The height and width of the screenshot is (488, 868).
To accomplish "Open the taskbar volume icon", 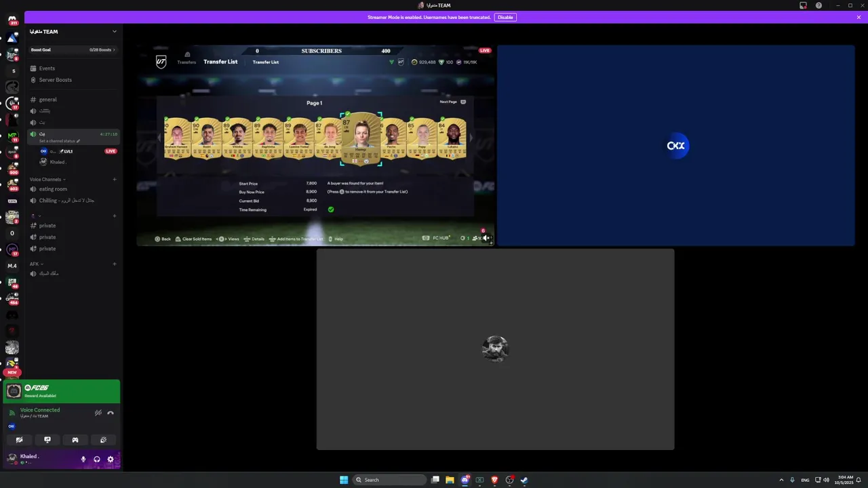I will 826,480.
